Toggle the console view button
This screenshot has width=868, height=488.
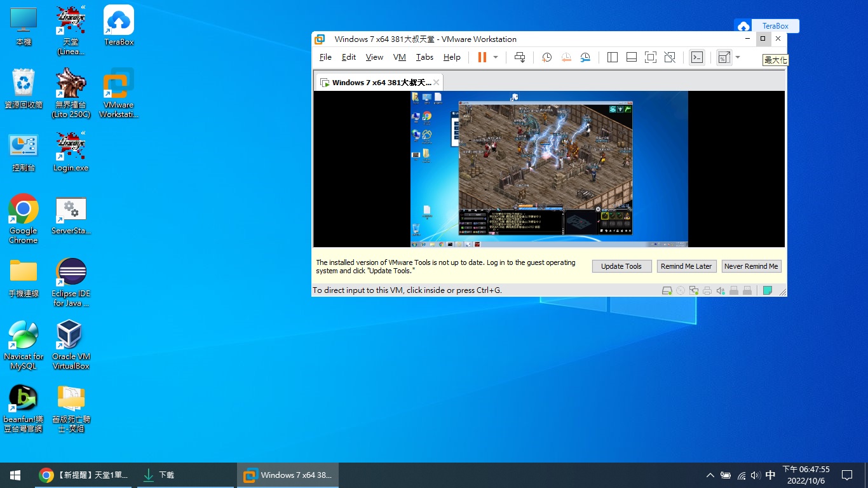tap(697, 57)
